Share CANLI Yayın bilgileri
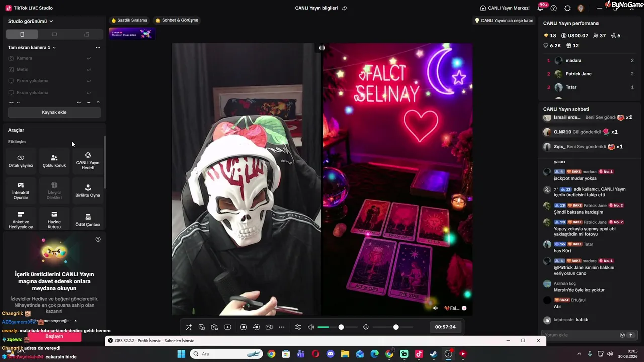 coord(345,8)
